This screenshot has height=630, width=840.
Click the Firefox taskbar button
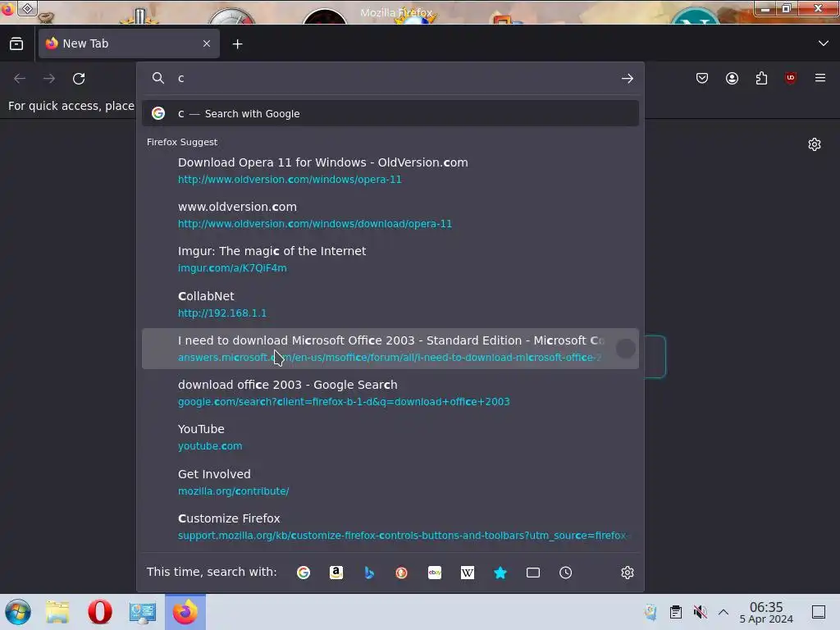[185, 612]
